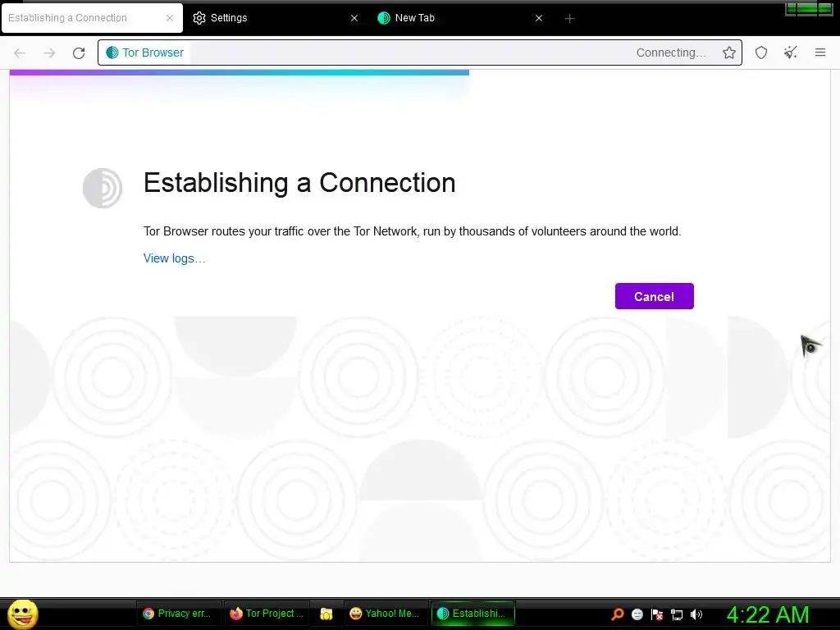Click the New Identity broom icon
Image resolution: width=840 pixels, height=630 pixels.
(x=791, y=52)
